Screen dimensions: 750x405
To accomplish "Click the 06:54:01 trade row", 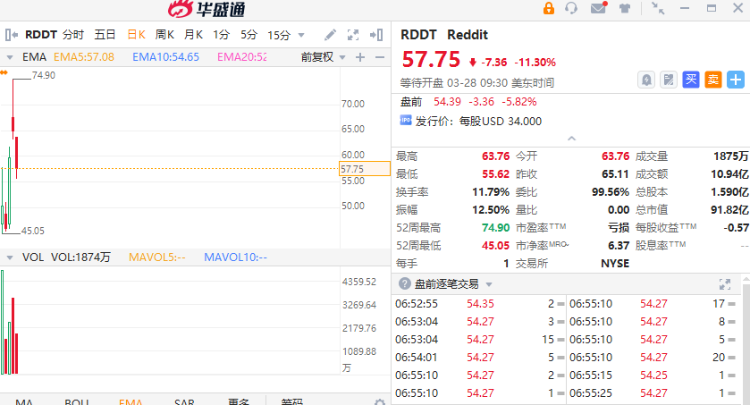I will pyautogui.click(x=480, y=357).
